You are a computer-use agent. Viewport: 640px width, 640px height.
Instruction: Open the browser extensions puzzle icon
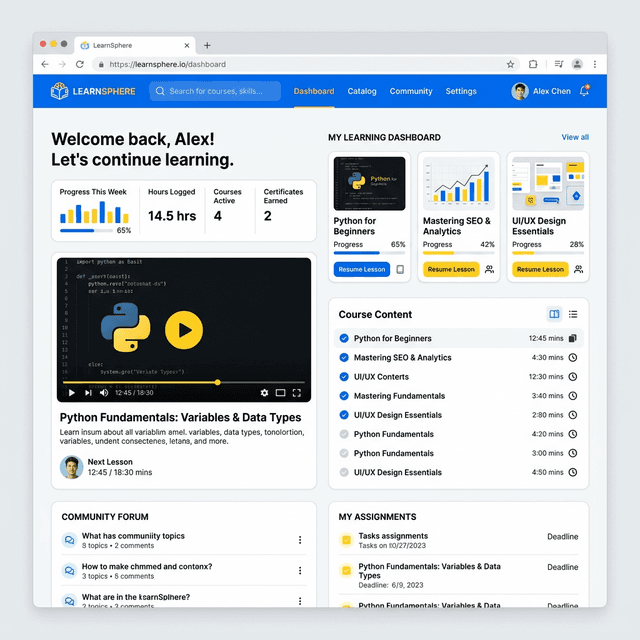coord(533,64)
